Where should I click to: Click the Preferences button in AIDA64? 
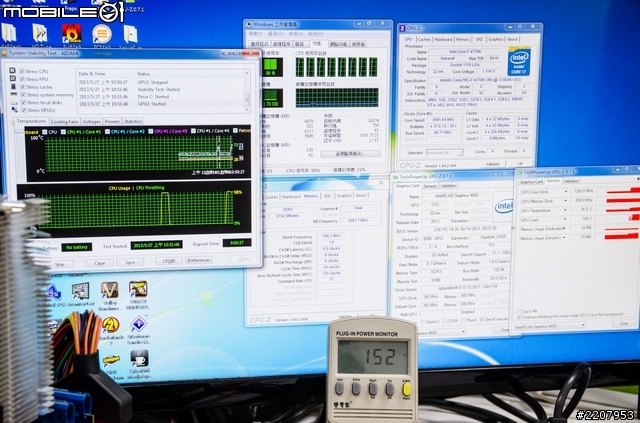pos(199,260)
